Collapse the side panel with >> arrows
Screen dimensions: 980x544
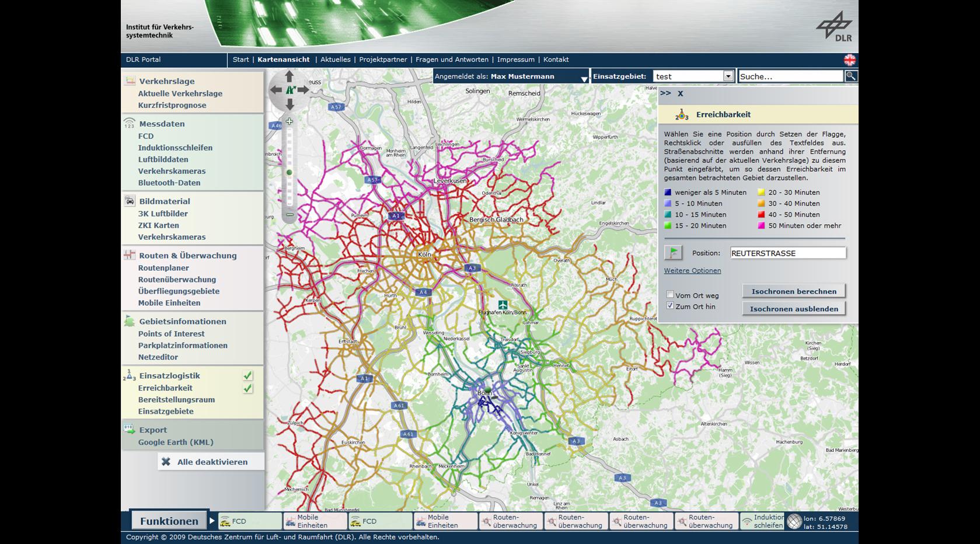(x=665, y=93)
